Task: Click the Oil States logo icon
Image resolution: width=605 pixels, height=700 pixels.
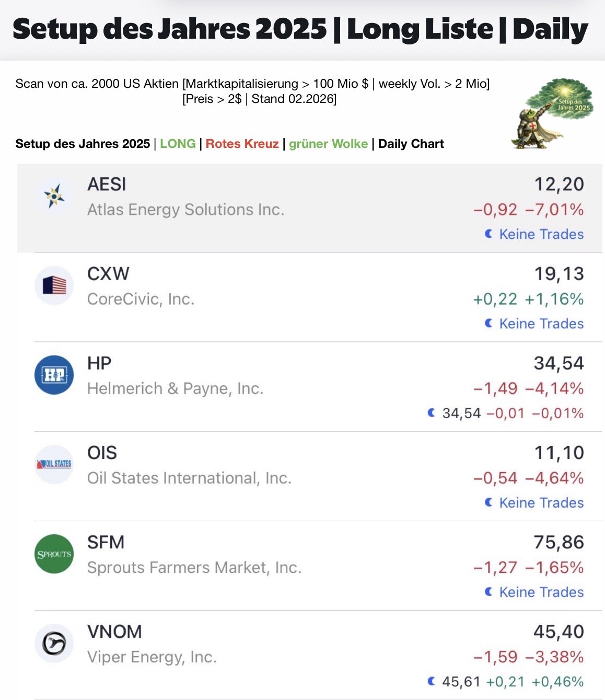Action: (54, 464)
